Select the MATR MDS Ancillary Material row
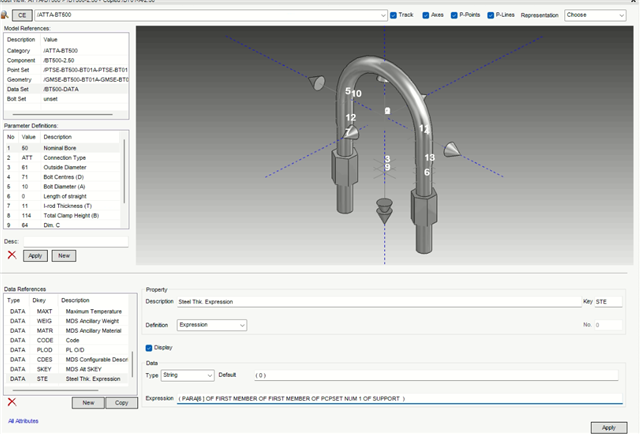The image size is (640, 434). [x=67, y=331]
